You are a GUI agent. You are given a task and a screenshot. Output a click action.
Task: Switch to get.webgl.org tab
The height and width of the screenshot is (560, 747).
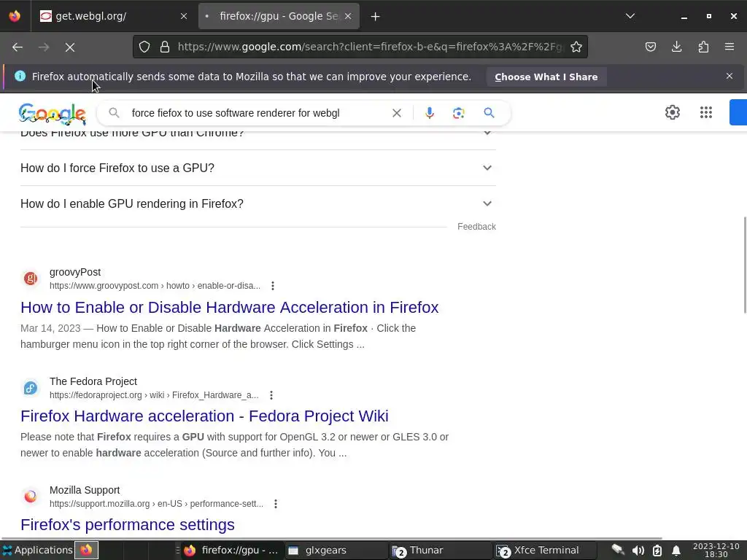(113, 16)
